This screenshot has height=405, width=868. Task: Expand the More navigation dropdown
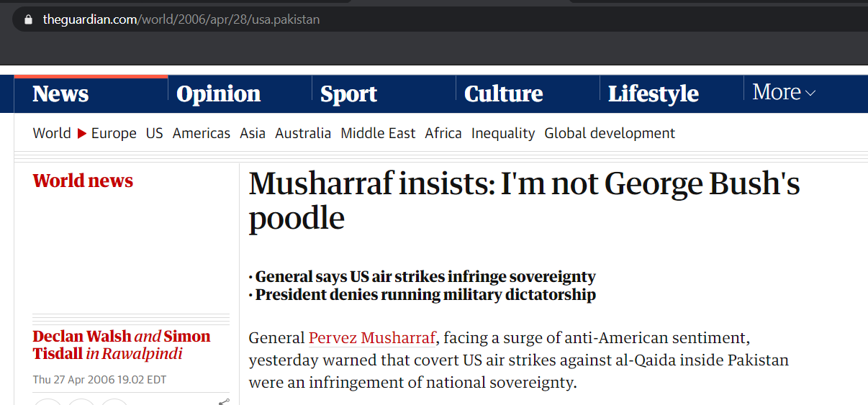pyautogui.click(x=784, y=92)
